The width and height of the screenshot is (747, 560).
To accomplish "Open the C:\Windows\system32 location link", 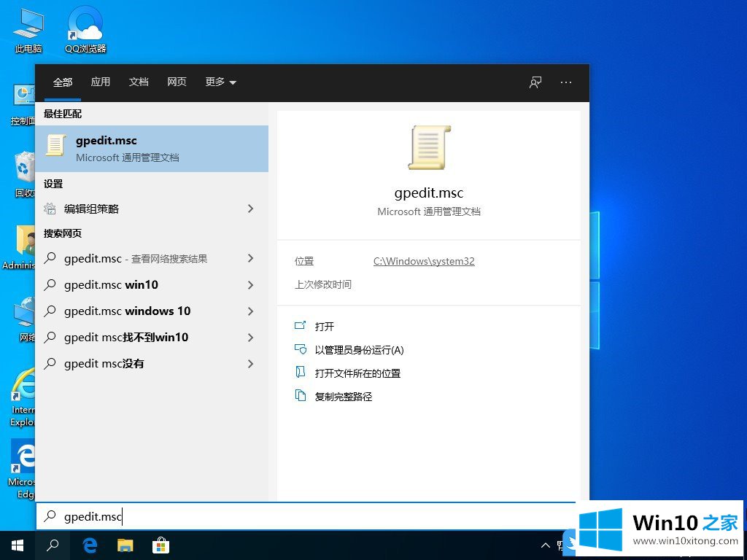I will pos(424,261).
